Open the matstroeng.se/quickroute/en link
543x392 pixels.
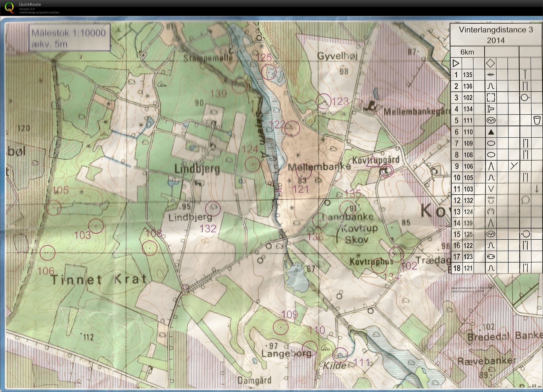(39, 12)
